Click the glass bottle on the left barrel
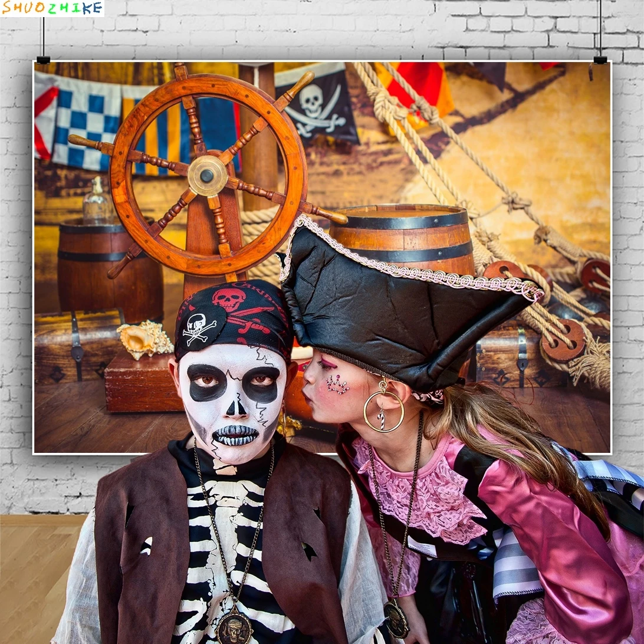The width and height of the screenshot is (644, 644). (97, 202)
